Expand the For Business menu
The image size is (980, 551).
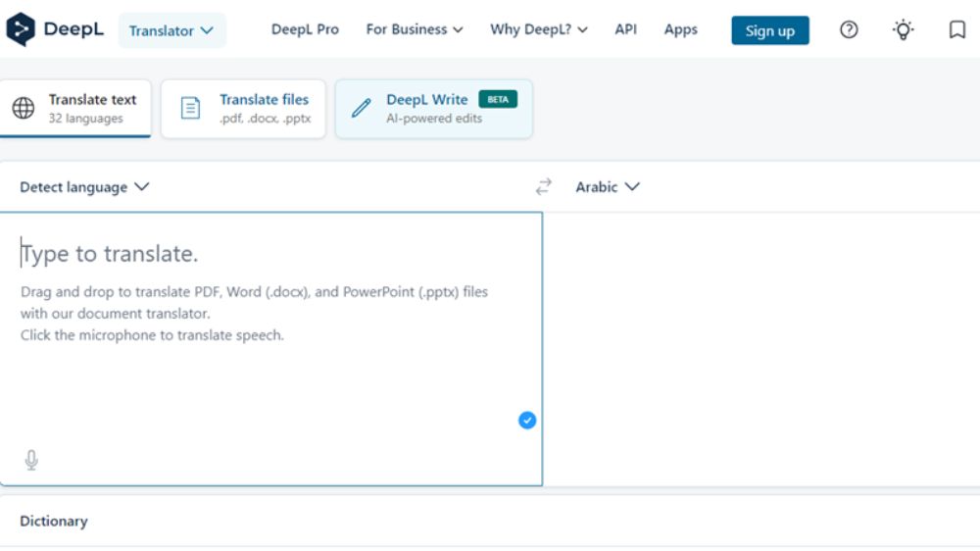[x=414, y=29]
